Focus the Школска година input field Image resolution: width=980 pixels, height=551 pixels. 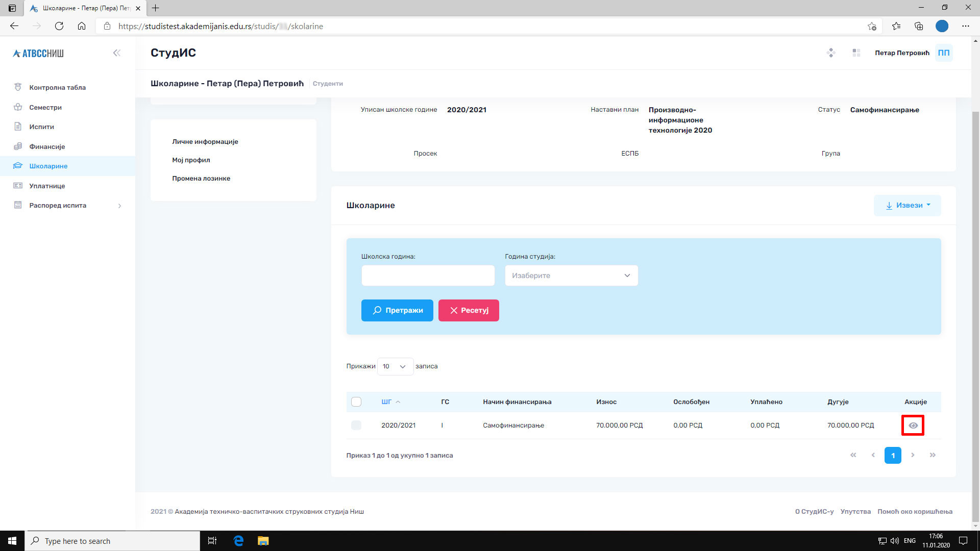pyautogui.click(x=428, y=275)
